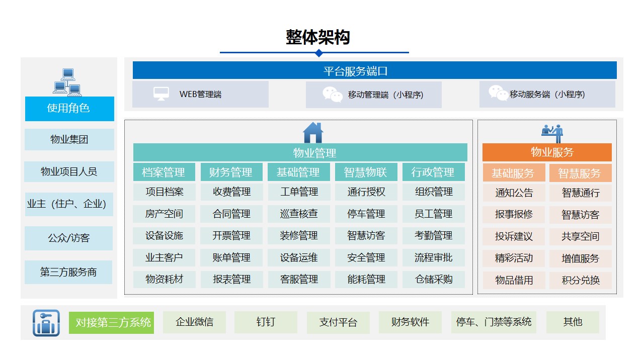Click the 公众/访客 role box
This screenshot has width=644, height=362.
point(69,238)
